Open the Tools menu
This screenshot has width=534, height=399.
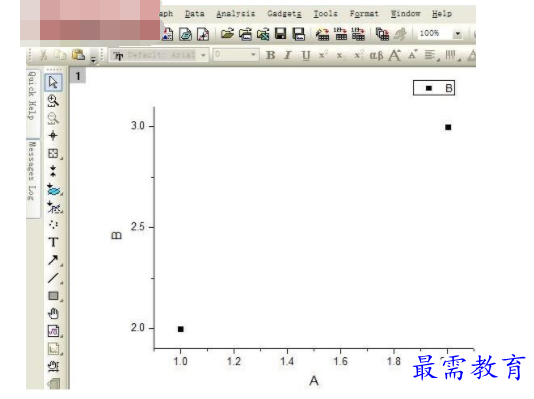tap(325, 14)
